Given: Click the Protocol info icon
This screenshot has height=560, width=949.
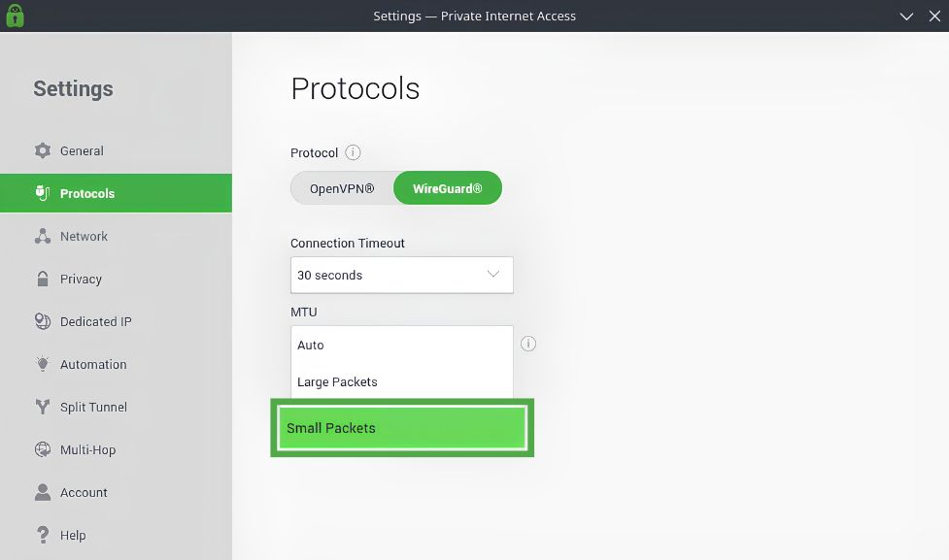Looking at the screenshot, I should 353,152.
